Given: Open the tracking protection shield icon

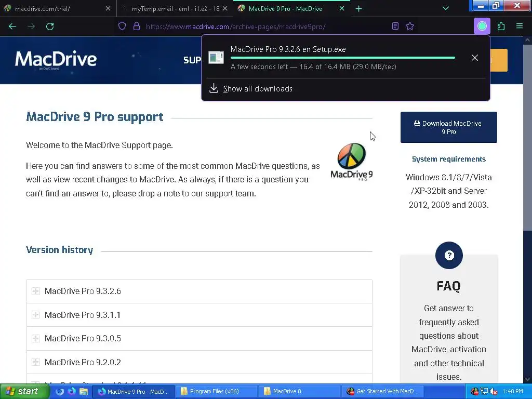Looking at the screenshot, I should [x=122, y=26].
